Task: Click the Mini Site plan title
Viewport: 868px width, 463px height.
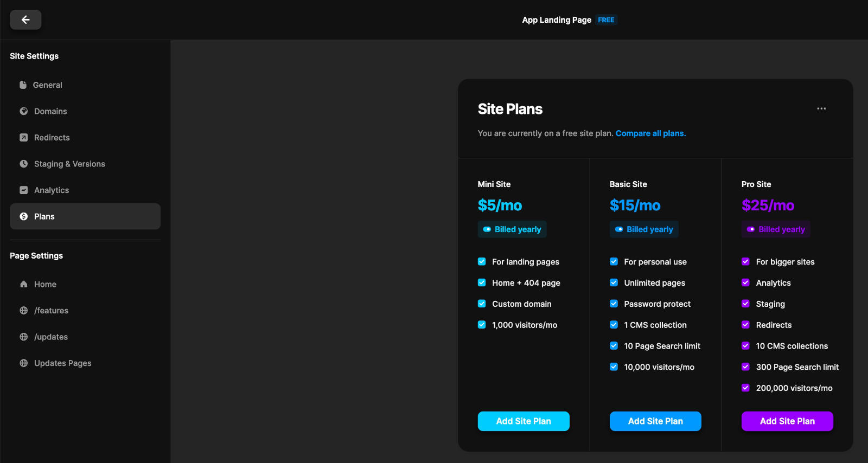Action: tap(494, 184)
